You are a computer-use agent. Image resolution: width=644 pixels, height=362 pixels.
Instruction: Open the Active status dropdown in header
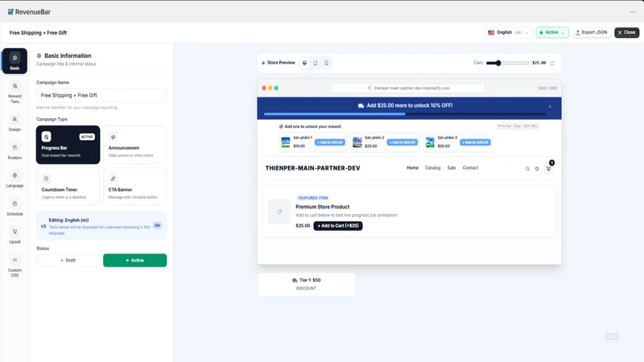coord(552,32)
